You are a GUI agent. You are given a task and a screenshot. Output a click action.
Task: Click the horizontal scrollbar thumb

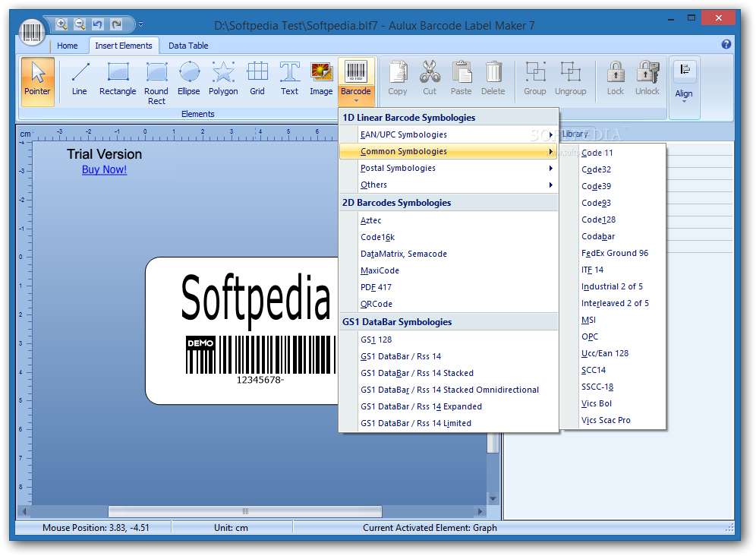245,511
